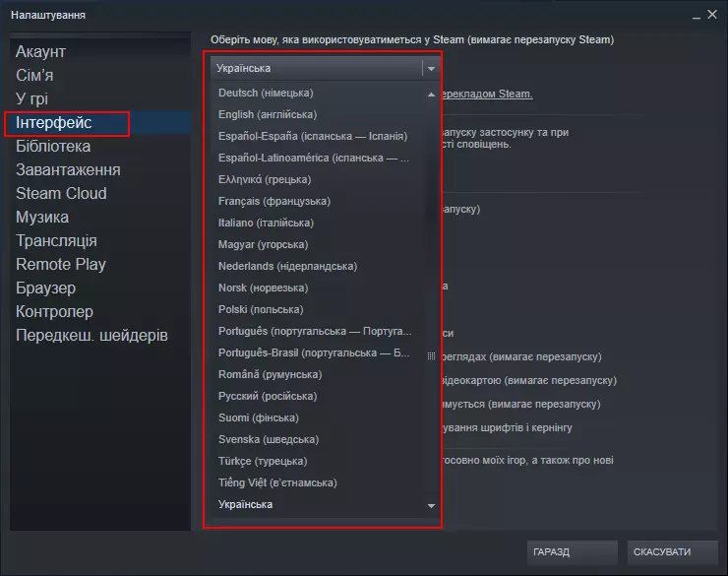Select Português (португальська — Португалія) option
The image size is (728, 576).
(315, 331)
